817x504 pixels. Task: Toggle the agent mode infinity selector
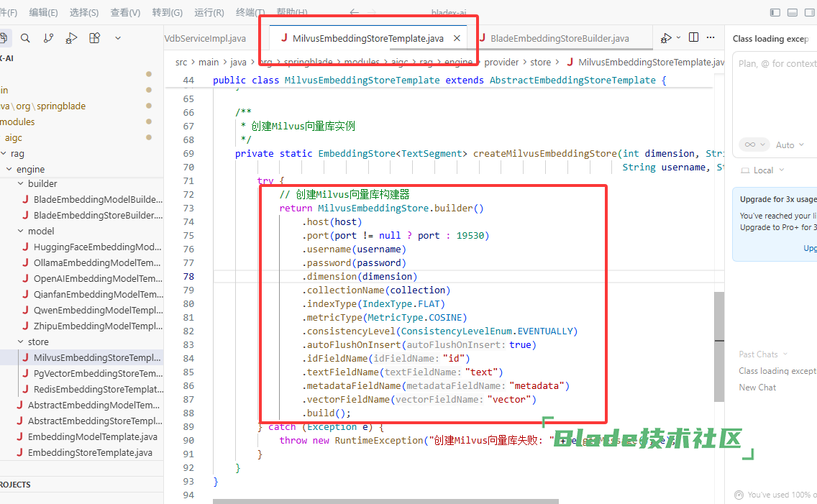751,145
